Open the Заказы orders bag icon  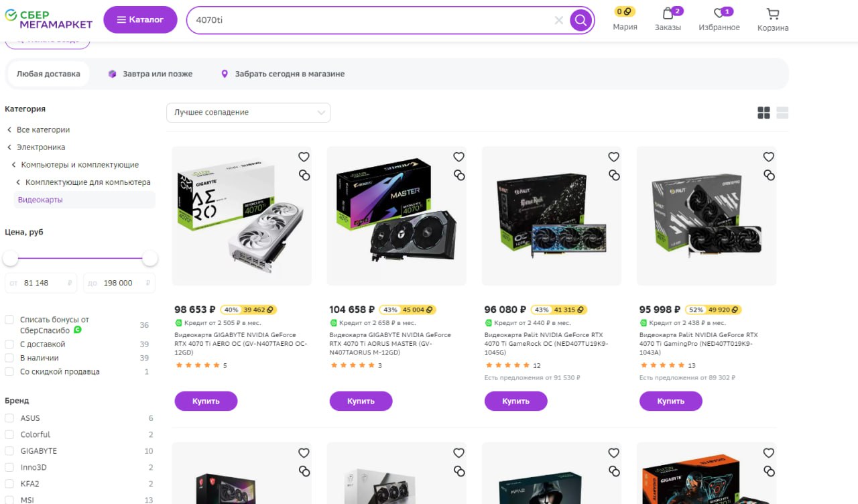coord(668,13)
